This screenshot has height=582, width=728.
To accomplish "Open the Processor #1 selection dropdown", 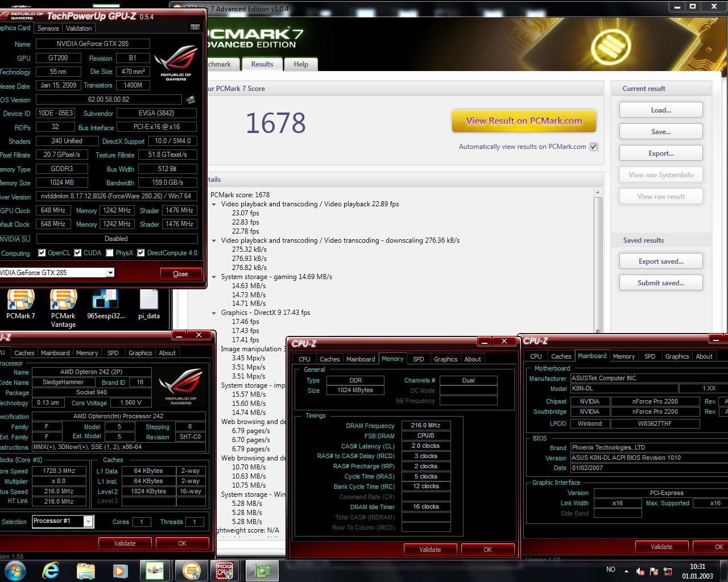I will [x=88, y=521].
